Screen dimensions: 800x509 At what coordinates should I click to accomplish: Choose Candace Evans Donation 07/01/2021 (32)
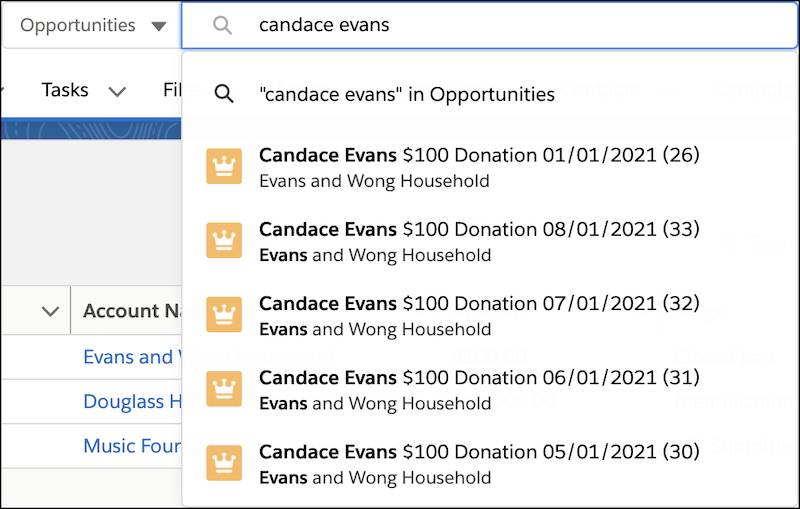[x=490, y=315]
